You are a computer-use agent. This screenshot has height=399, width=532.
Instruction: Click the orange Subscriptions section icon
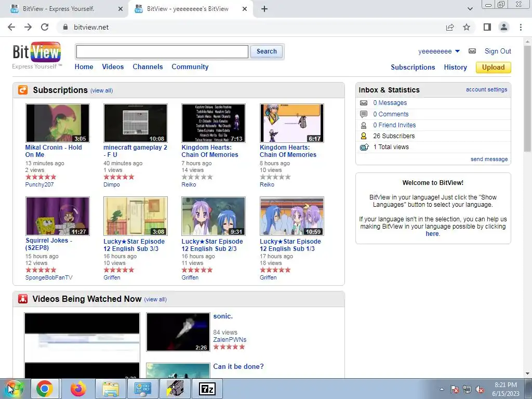coord(23,90)
